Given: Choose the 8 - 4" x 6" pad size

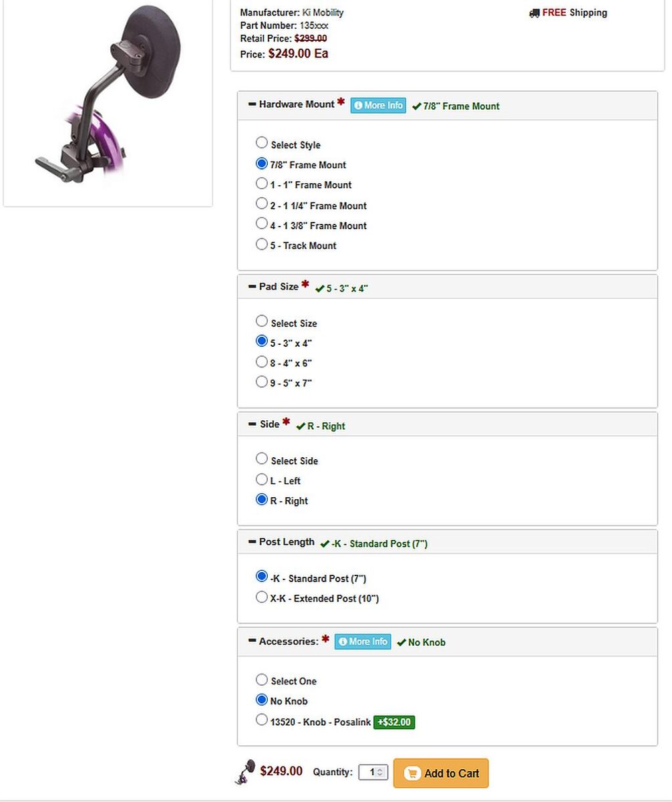Looking at the screenshot, I should [x=262, y=362].
